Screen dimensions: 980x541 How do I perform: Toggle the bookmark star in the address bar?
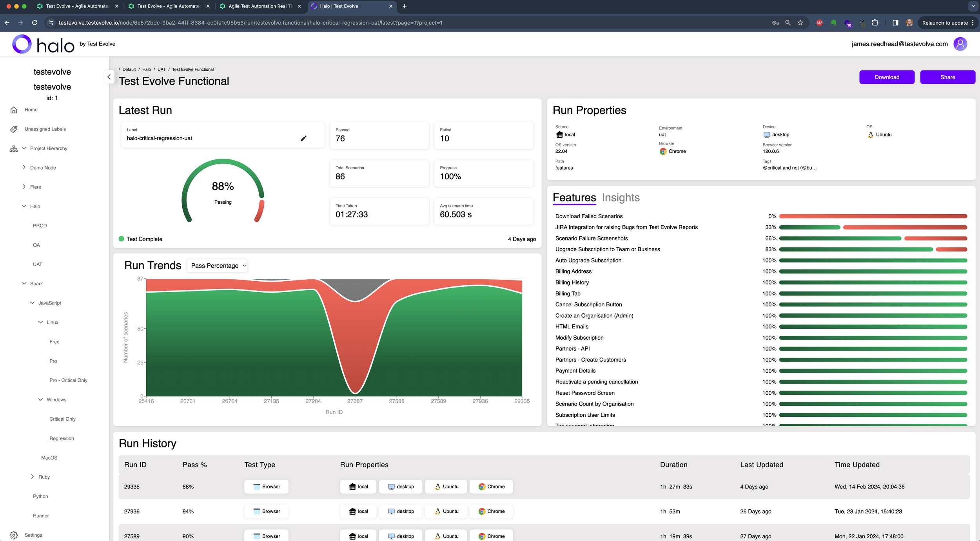click(800, 23)
